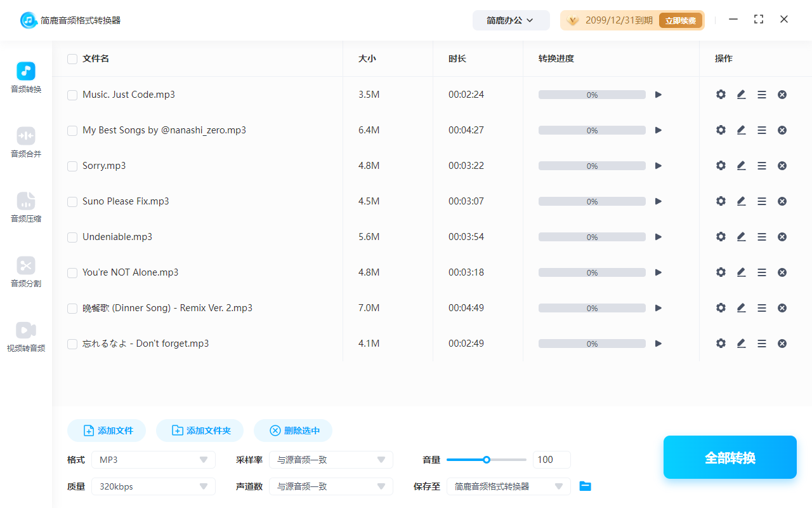Screen dimensions: 812x508
Task: Open the 采样率 dropdown
Action: click(x=331, y=460)
